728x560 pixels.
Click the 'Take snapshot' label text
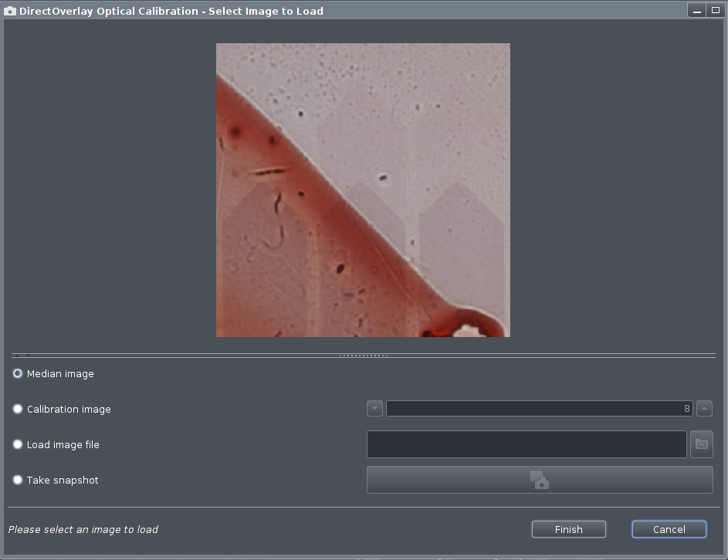click(x=63, y=481)
